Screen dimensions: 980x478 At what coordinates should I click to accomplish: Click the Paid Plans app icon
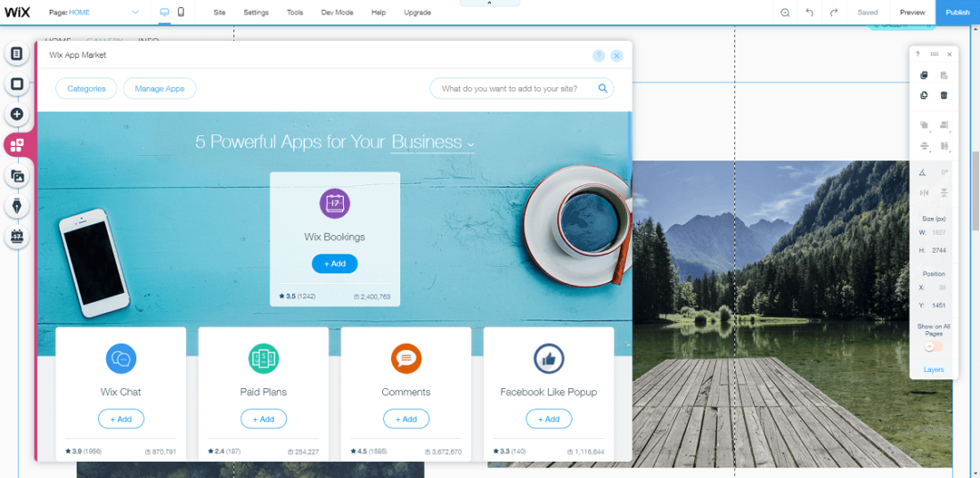coord(263,359)
